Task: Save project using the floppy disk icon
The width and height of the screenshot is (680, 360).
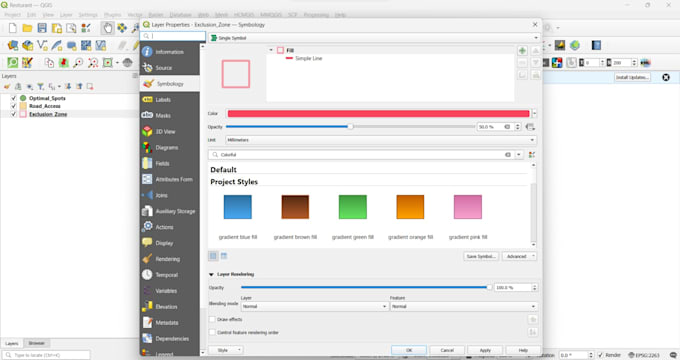Action: (42, 29)
